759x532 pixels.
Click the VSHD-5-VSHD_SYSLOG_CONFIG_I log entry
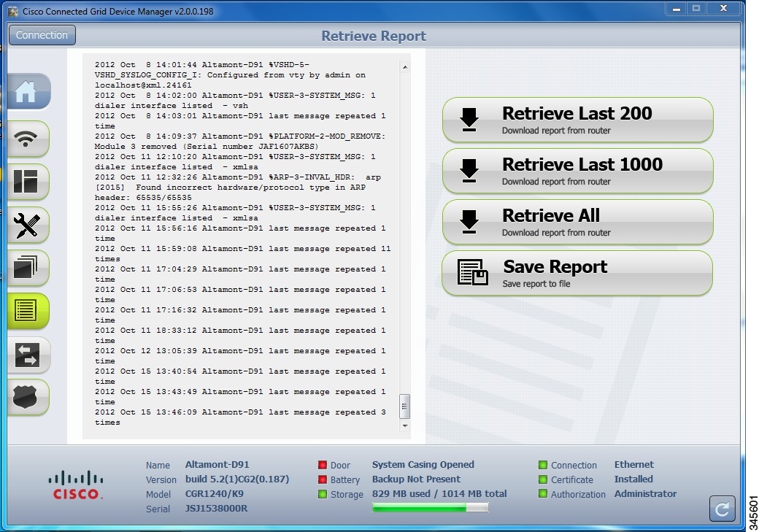(230, 75)
